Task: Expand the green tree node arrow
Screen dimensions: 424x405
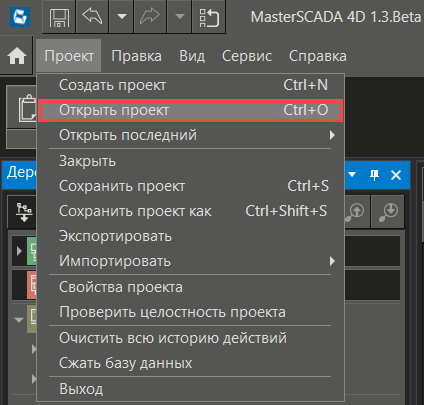Action: click(x=19, y=251)
